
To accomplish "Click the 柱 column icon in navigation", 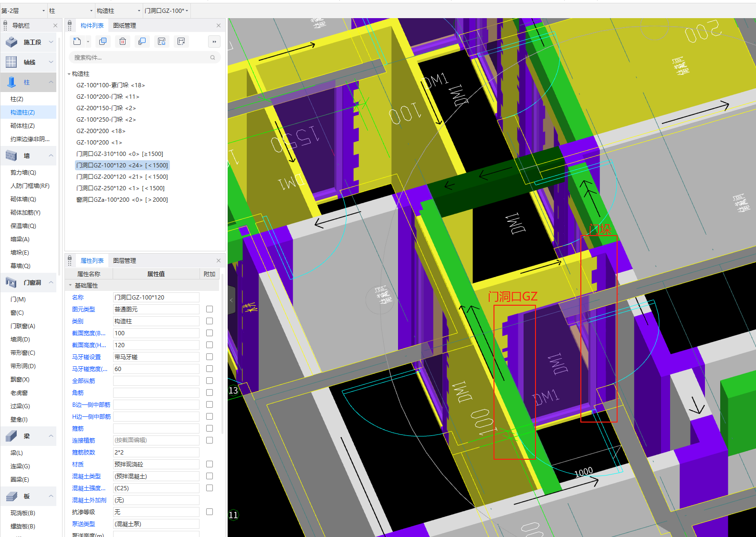I will [11, 82].
